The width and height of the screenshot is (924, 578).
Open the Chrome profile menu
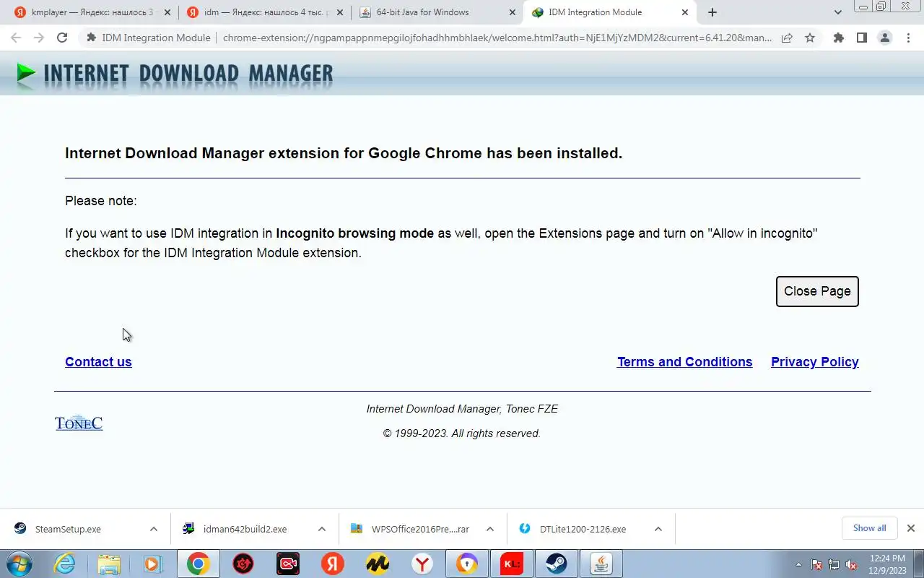pos(885,38)
